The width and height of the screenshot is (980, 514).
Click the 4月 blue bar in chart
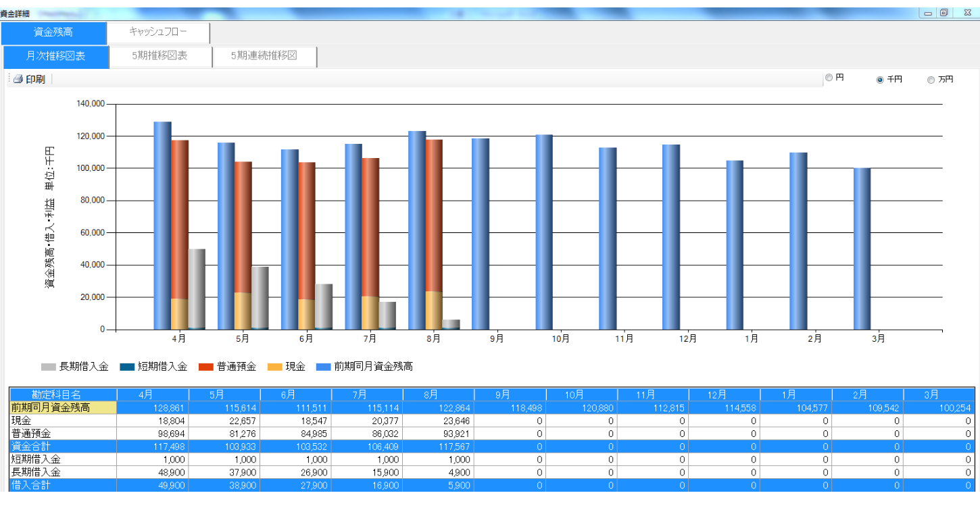(x=162, y=226)
